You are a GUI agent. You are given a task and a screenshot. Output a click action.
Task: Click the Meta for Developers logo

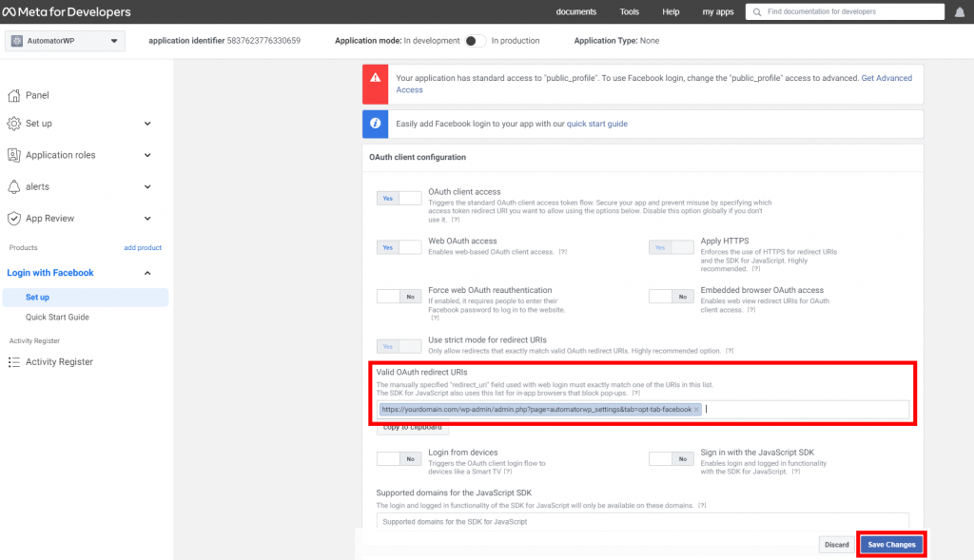coord(67,11)
